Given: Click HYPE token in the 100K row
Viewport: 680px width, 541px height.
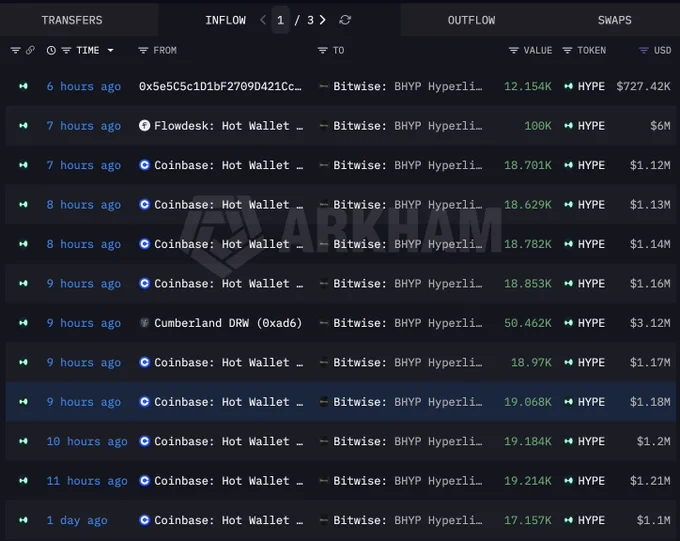Looking at the screenshot, I should click(x=591, y=126).
